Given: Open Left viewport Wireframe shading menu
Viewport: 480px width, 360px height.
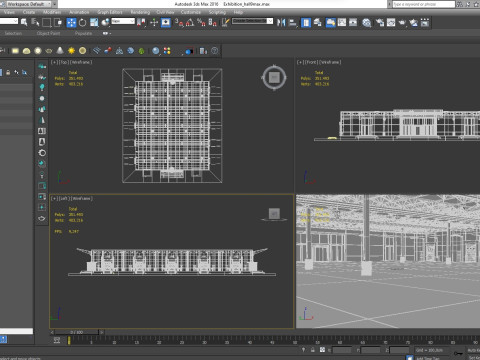Looking at the screenshot, I should point(82,198).
